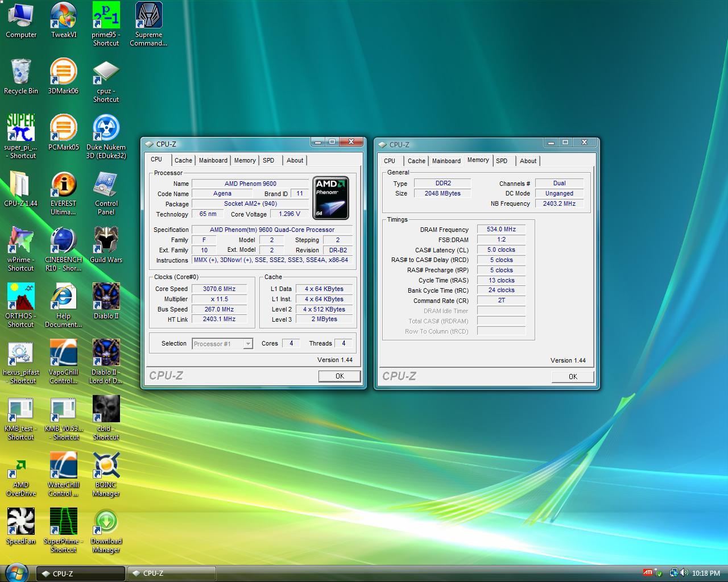Launch VapoChill Control icon
728x582 pixels.
[63, 362]
